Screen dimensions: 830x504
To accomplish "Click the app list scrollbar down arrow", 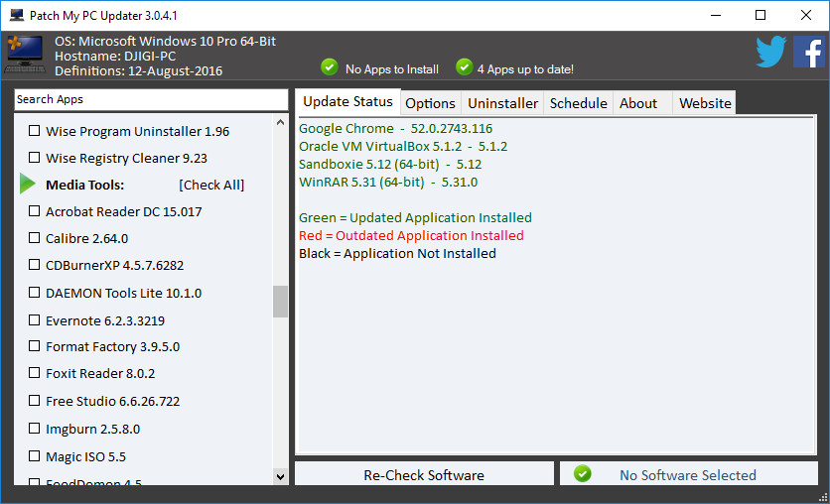I will pos(281,476).
